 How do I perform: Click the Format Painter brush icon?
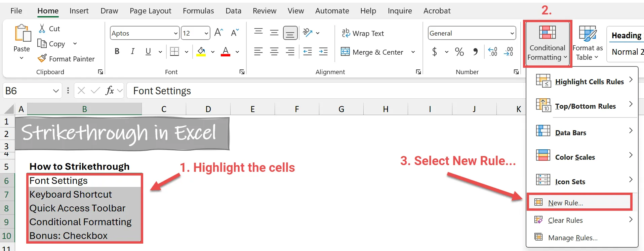click(x=42, y=59)
